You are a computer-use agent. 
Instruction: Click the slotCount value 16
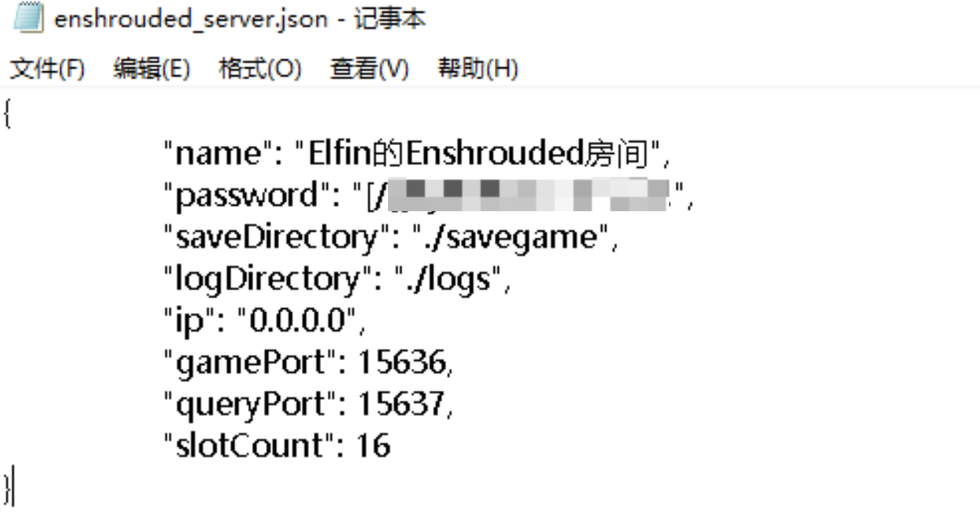click(373, 446)
